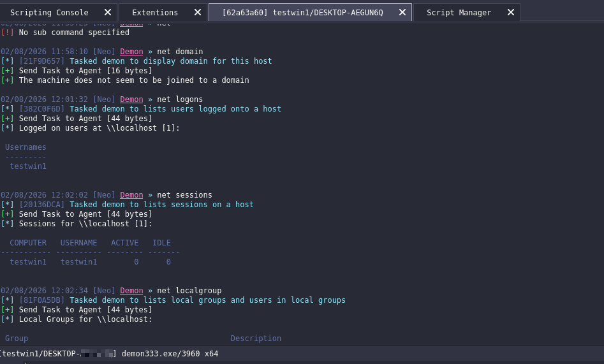Close the Scripting Console tab
This screenshot has width=604, height=364.
click(x=108, y=12)
